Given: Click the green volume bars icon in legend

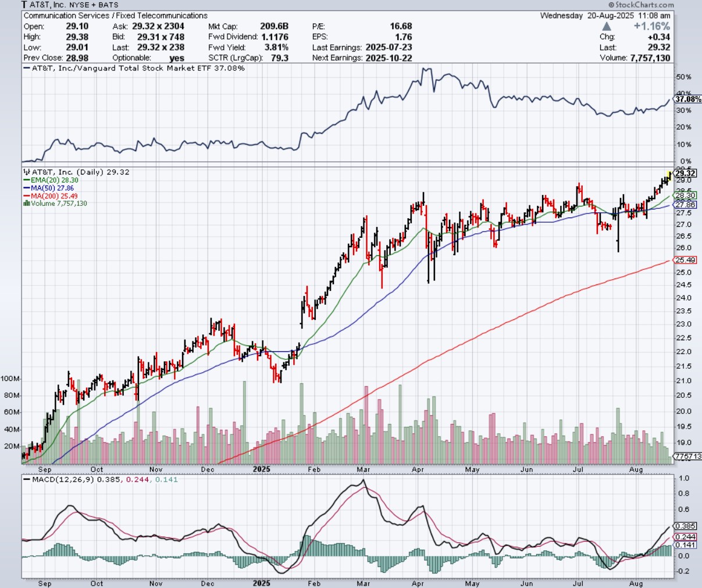Looking at the screenshot, I should tap(26, 204).
